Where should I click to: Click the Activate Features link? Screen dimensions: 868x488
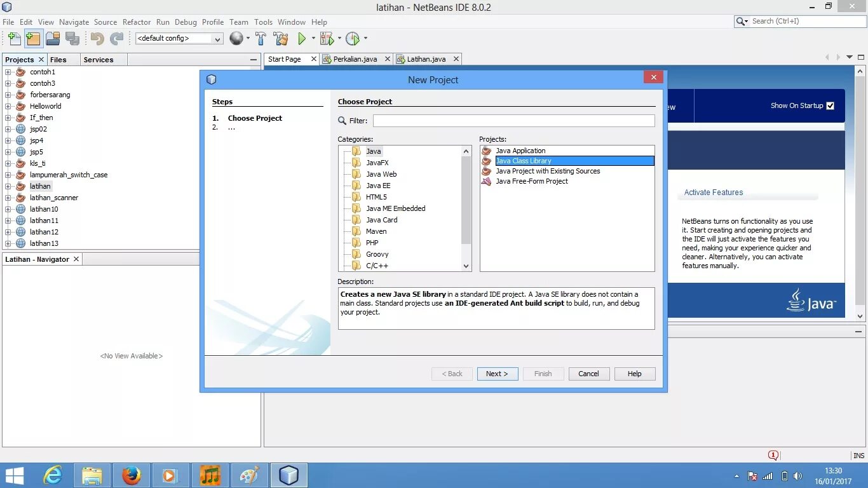[x=714, y=193]
